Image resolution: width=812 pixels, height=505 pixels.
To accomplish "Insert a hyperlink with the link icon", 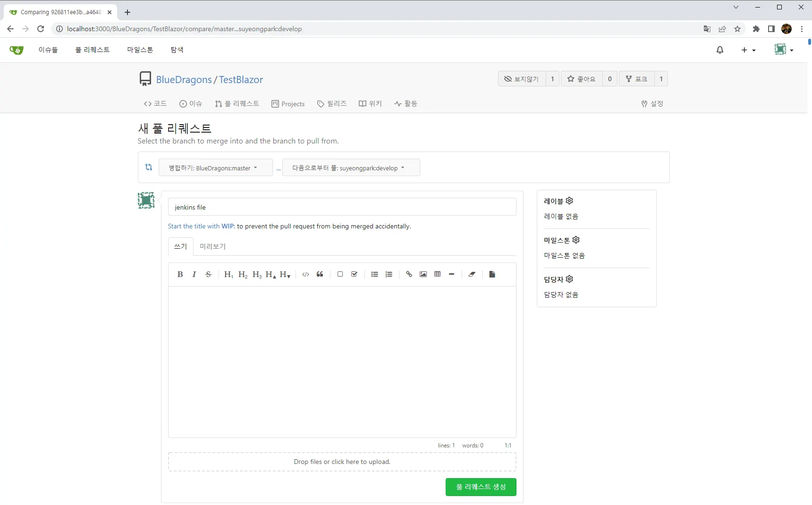I will click(409, 274).
